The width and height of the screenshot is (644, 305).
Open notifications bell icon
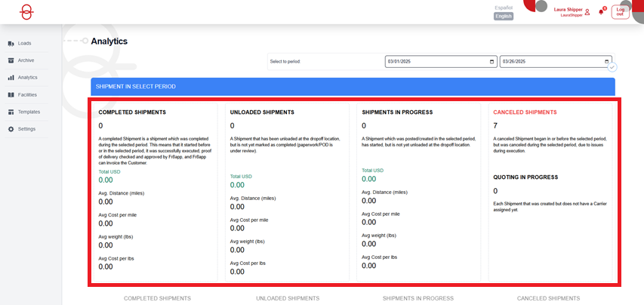(602, 11)
